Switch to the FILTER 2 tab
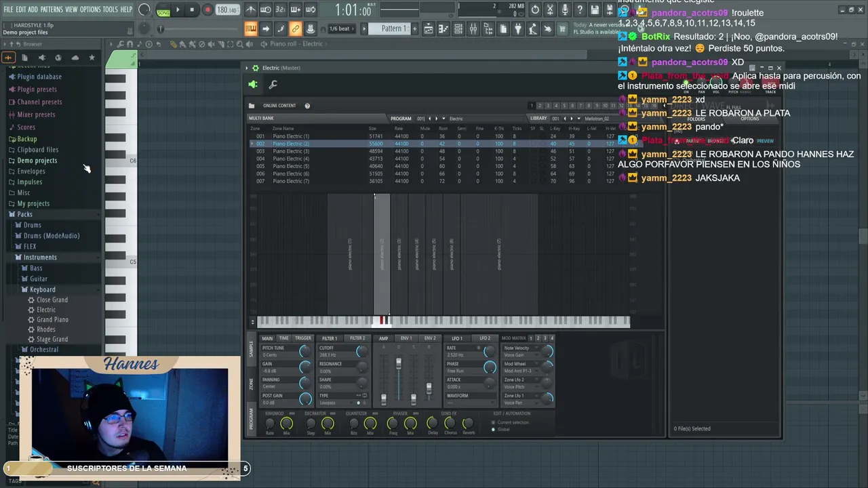 (357, 338)
